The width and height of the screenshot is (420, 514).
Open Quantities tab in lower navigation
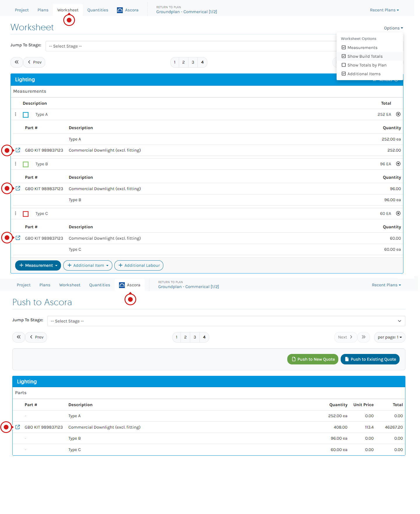100,285
